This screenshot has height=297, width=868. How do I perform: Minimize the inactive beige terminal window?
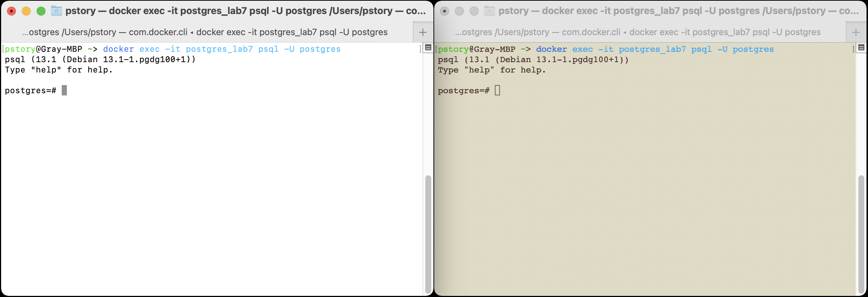(459, 11)
